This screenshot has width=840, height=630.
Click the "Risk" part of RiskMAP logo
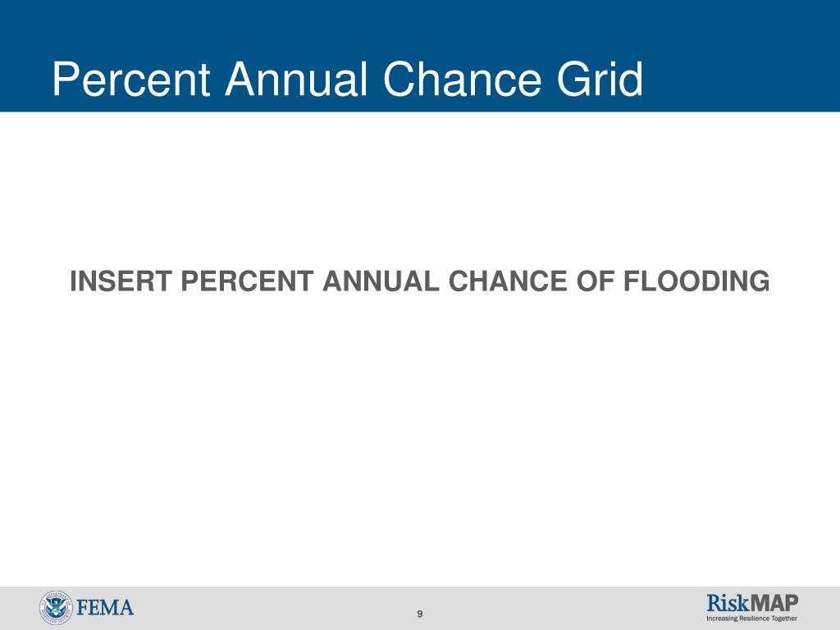(728, 603)
